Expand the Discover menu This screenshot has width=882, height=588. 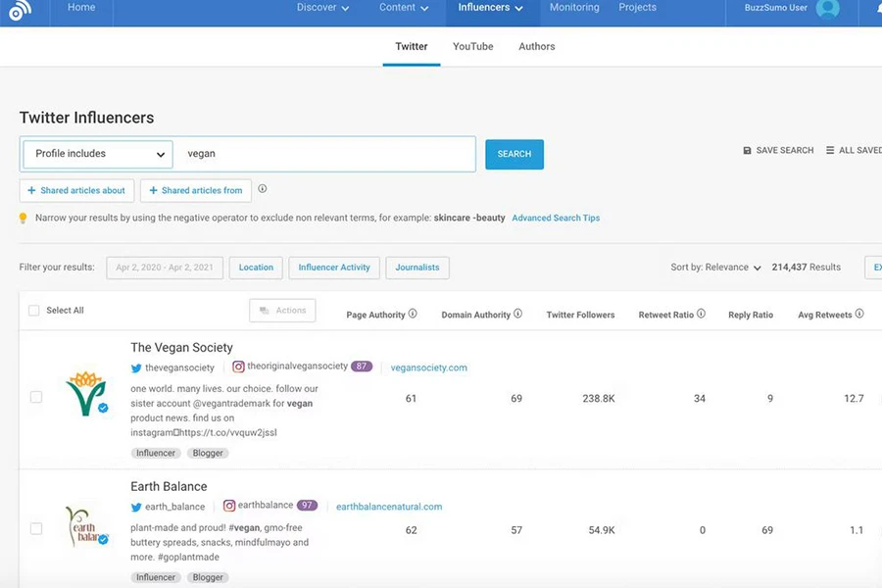click(322, 7)
